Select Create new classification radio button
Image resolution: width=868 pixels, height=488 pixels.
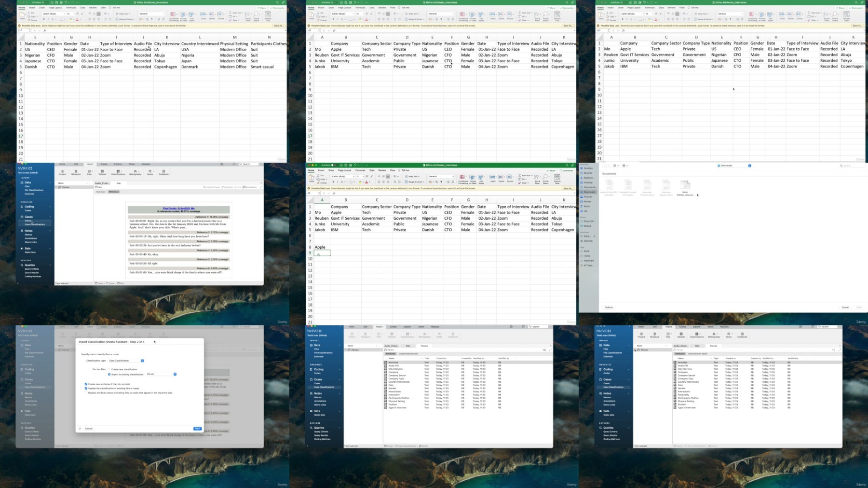pos(109,369)
